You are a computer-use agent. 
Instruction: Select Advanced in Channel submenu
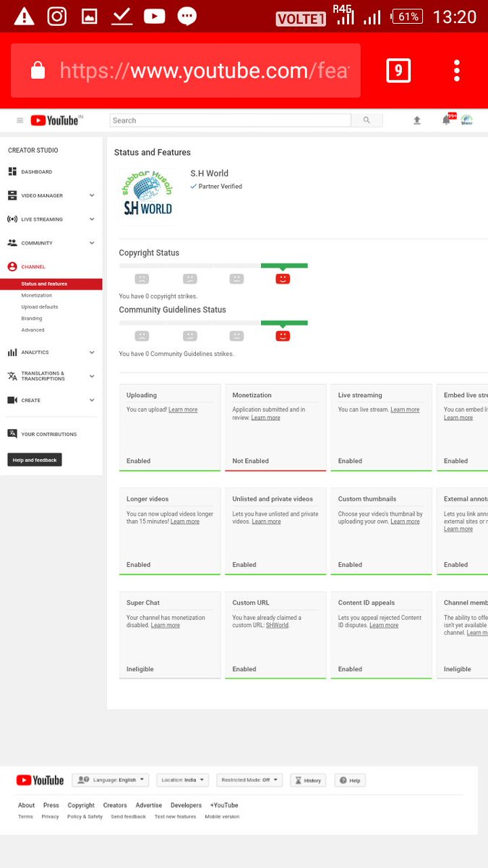(x=33, y=330)
